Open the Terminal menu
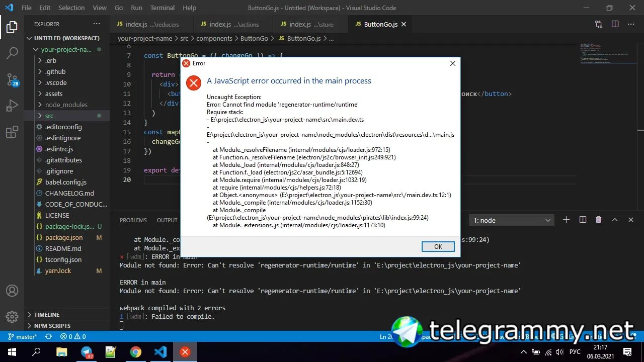This screenshot has height=362, width=644. (x=163, y=8)
